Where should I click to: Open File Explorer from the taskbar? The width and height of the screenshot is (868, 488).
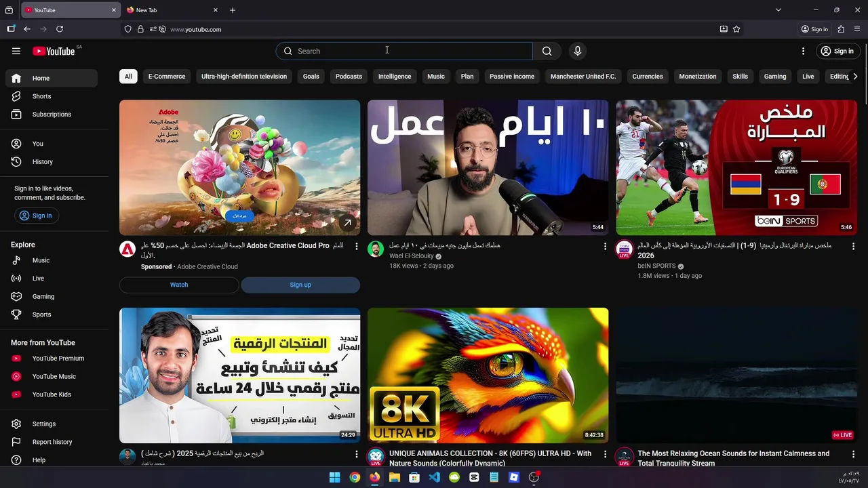(395, 477)
